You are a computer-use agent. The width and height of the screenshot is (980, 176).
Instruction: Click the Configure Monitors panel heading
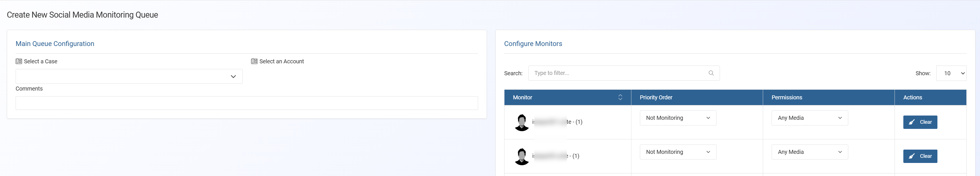pyautogui.click(x=533, y=44)
